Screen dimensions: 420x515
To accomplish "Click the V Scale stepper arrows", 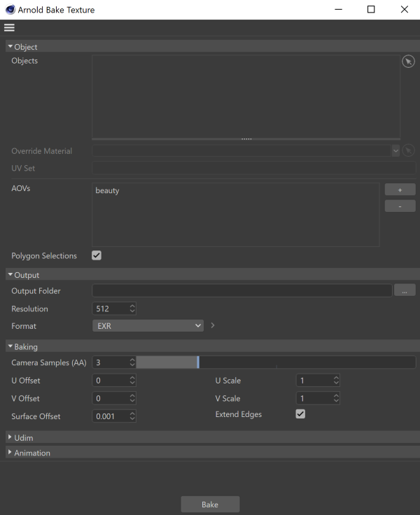I will [x=336, y=398].
